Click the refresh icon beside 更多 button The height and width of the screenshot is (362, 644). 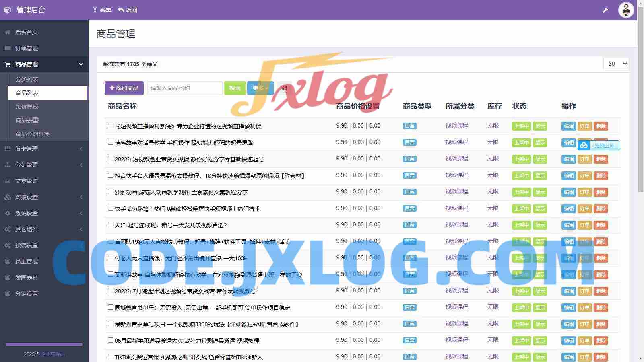click(285, 88)
